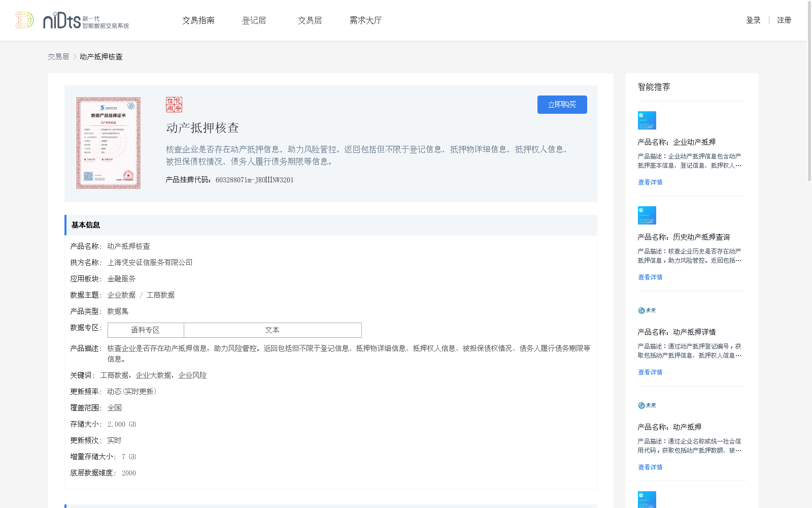
Task: Click the page vertical scrollbar
Action: 809,91
